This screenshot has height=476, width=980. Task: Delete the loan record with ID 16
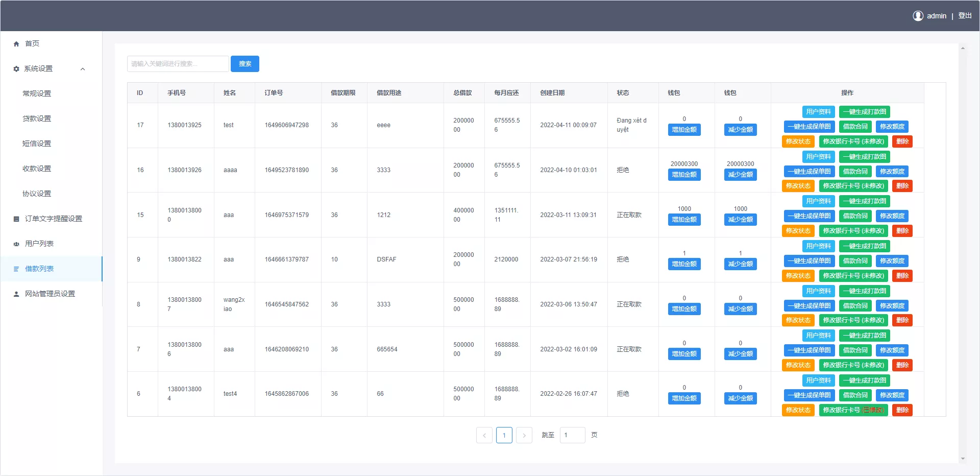click(902, 186)
